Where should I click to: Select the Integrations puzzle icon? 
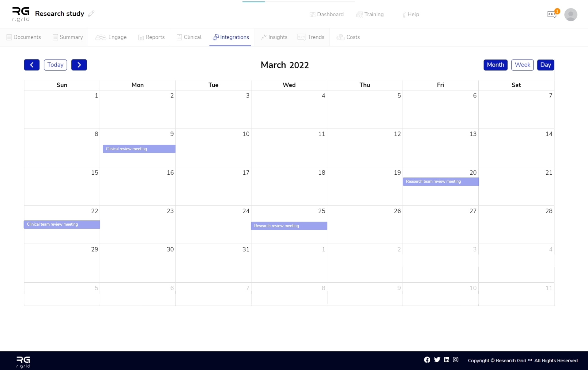click(216, 37)
